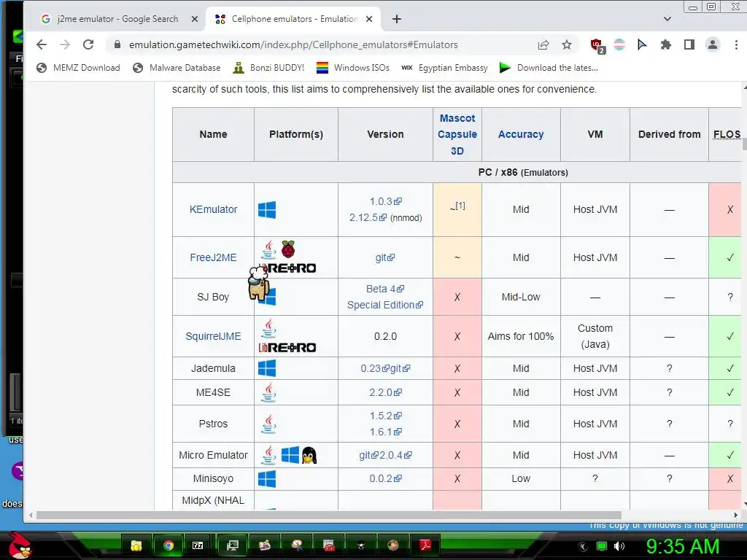Bookmark this page with the star icon

pos(566,44)
